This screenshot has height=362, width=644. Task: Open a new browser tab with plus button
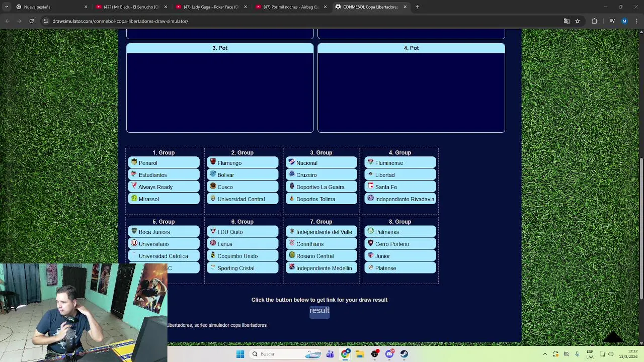pyautogui.click(x=417, y=7)
